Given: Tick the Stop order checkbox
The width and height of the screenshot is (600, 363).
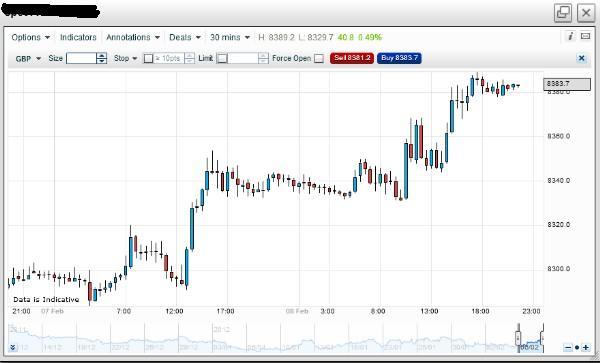Looking at the screenshot, I should (x=148, y=59).
